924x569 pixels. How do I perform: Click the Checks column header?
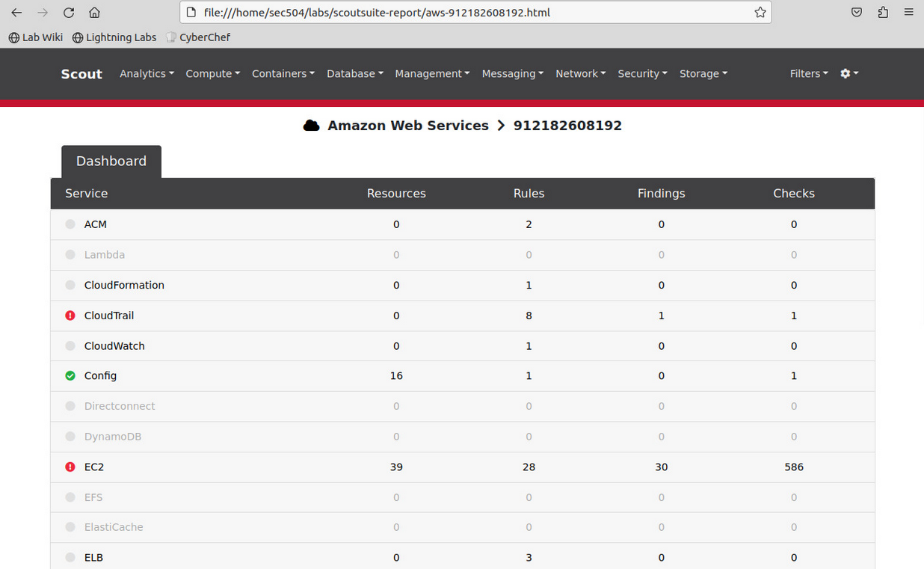click(794, 193)
